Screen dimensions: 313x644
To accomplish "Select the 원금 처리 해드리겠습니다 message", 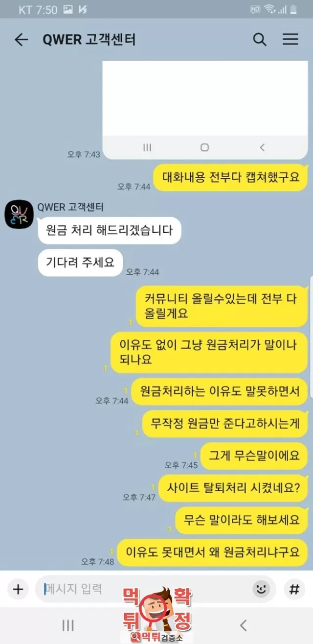I will pos(110,231).
